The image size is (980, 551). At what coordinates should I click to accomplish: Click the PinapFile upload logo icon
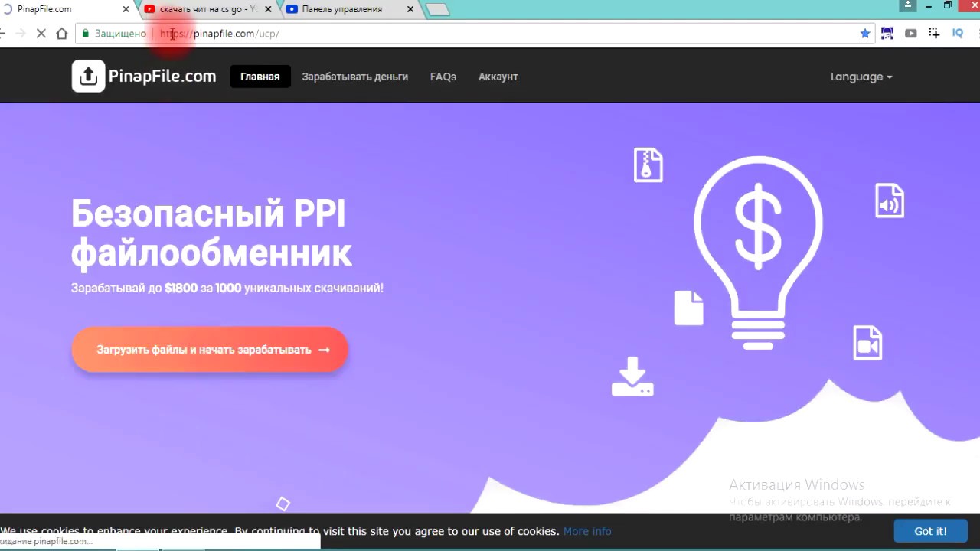pyautogui.click(x=88, y=77)
